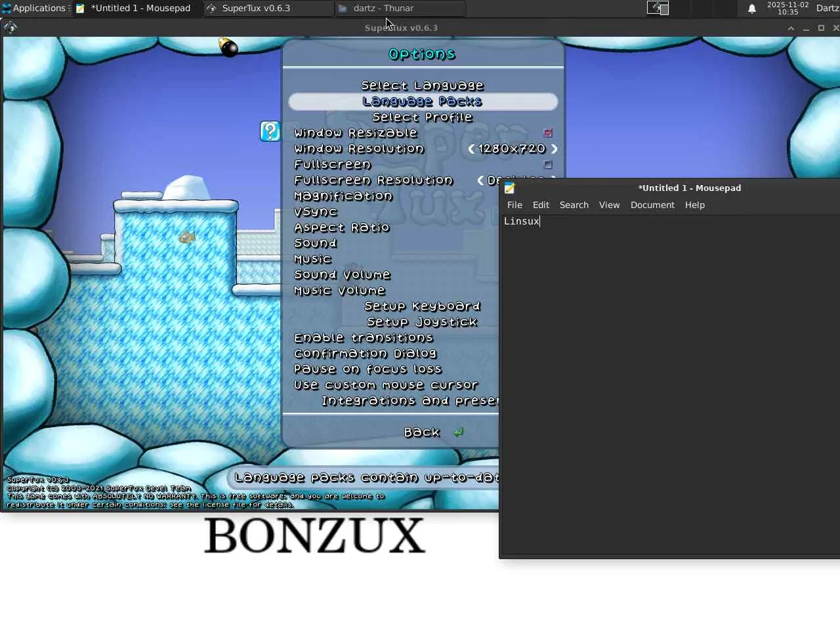Open Select Language in SuperTux options
The width and height of the screenshot is (840, 630).
point(423,86)
